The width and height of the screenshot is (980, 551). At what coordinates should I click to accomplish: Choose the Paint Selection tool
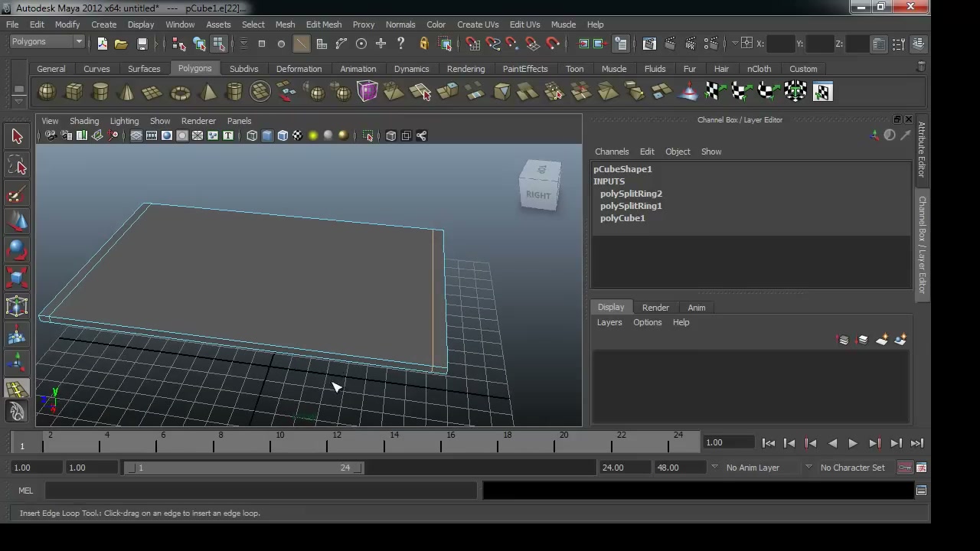coord(17,194)
